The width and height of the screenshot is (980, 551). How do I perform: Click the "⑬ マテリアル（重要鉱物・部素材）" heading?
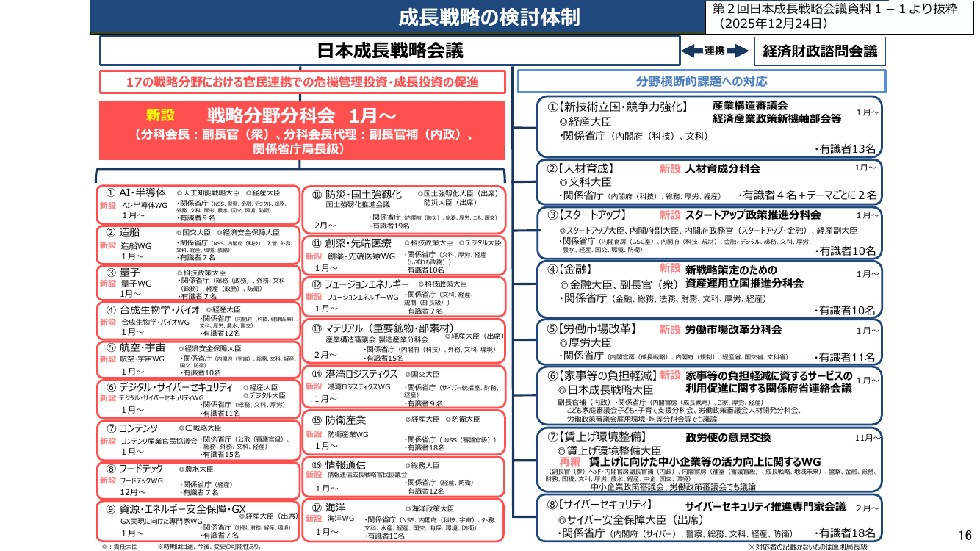tap(382, 328)
